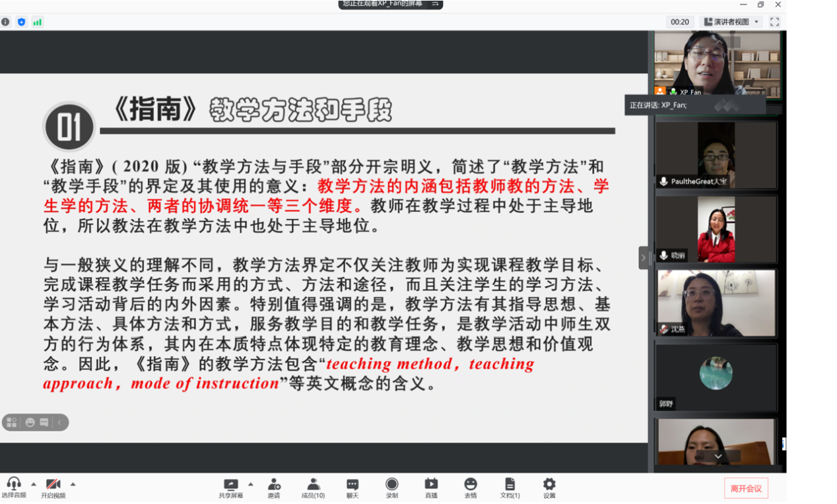
Task: Click the 离开会议 leave meeting button
Action: coord(746,488)
